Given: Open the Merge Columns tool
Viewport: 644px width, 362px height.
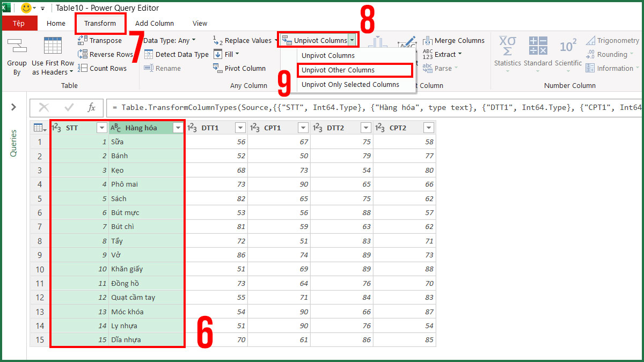Looking at the screenshot, I should pyautogui.click(x=453, y=40).
